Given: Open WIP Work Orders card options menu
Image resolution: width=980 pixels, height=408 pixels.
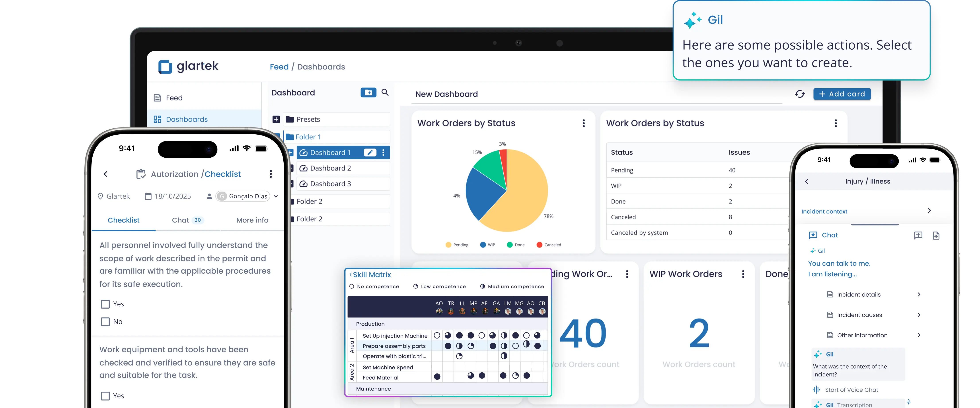Looking at the screenshot, I should click(x=743, y=274).
